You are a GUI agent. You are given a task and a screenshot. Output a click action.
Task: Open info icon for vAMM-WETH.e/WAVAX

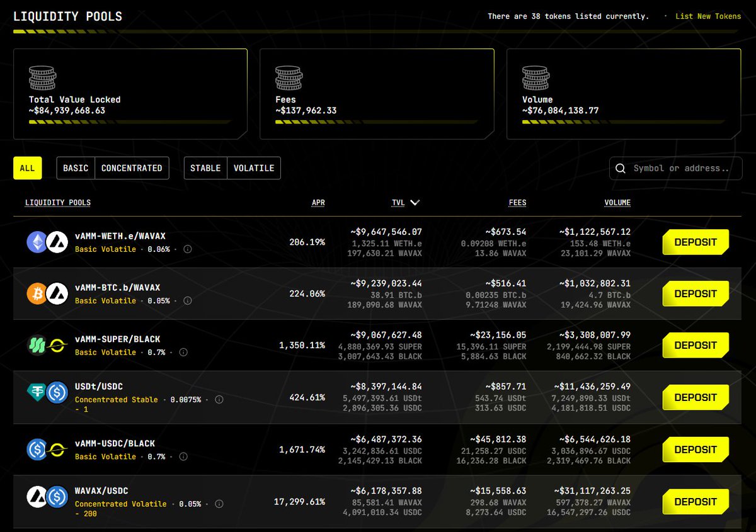187,249
